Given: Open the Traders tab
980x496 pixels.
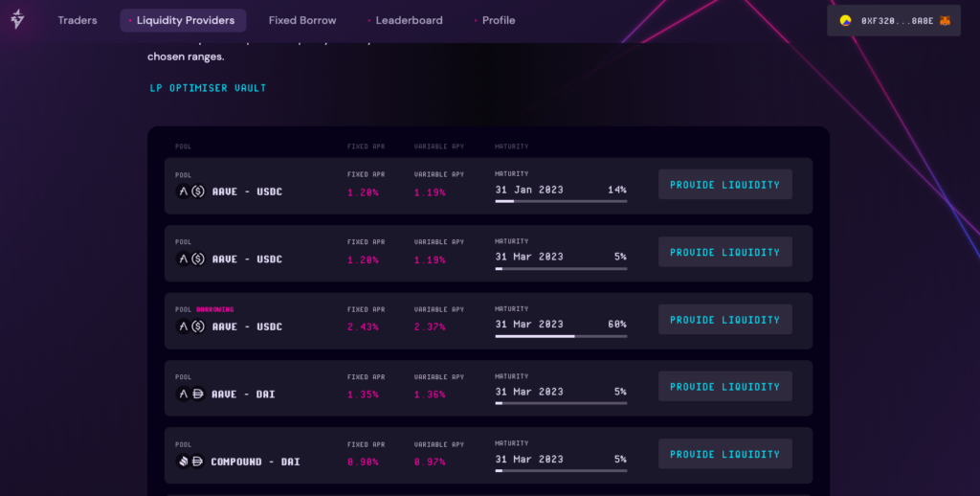Looking at the screenshot, I should pos(78,21).
